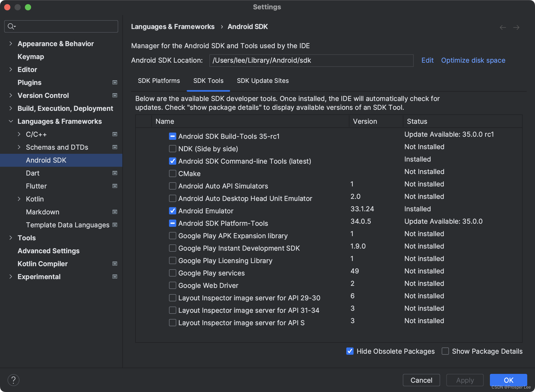Viewport: 535px width, 392px height.
Task: Uncheck Android SDK Command-line Tools (latest)
Action: coord(173,161)
